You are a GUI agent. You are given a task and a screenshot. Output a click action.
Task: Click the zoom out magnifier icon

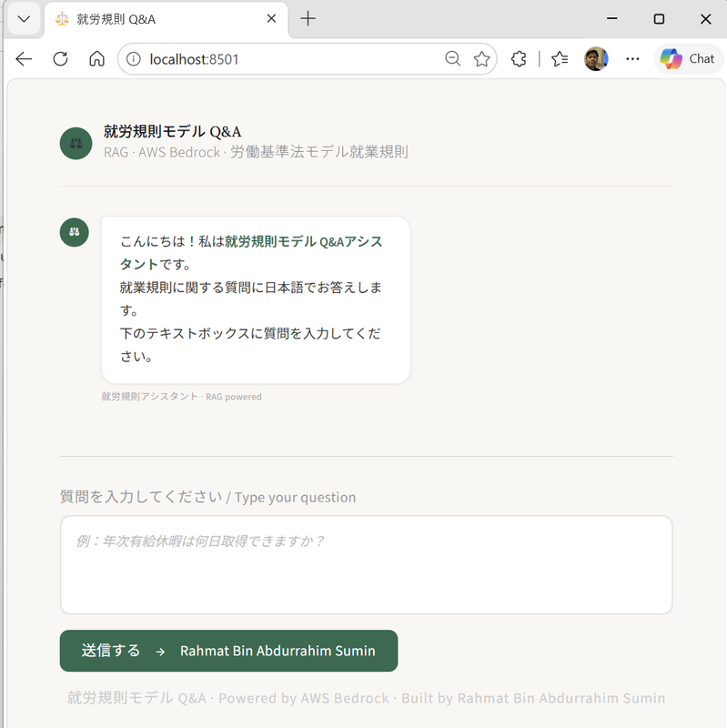click(x=452, y=59)
